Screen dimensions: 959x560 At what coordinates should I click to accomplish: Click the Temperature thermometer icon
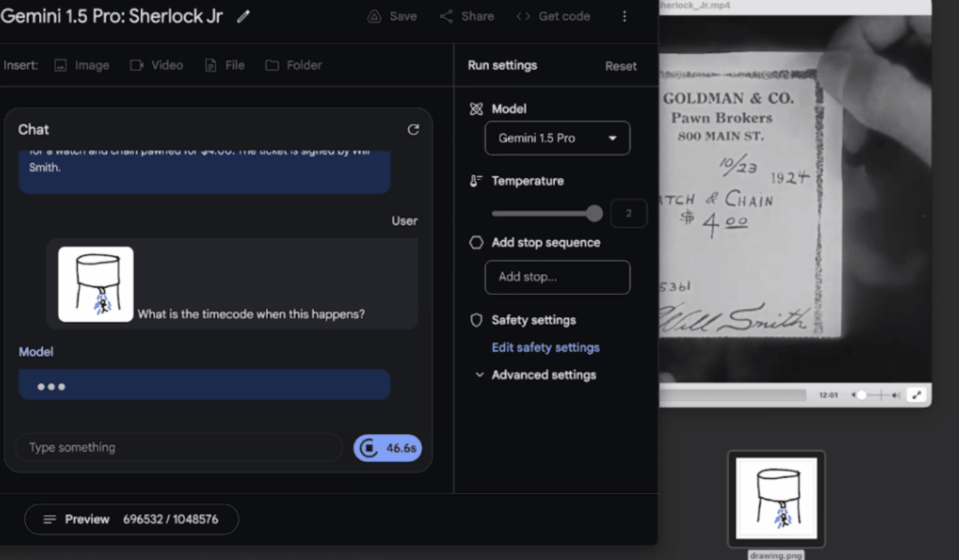coord(476,181)
